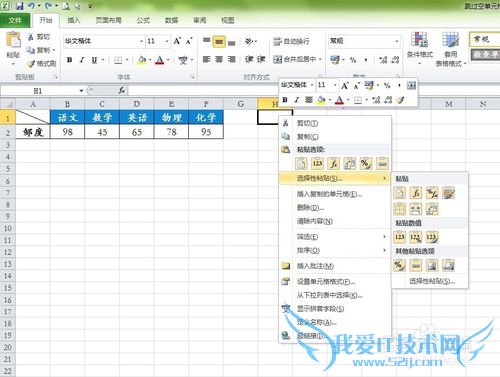Image resolution: width=500 pixels, height=377 pixels.
Task: Expand the Sort (排序) submenu arrow
Action: pyautogui.click(x=384, y=250)
